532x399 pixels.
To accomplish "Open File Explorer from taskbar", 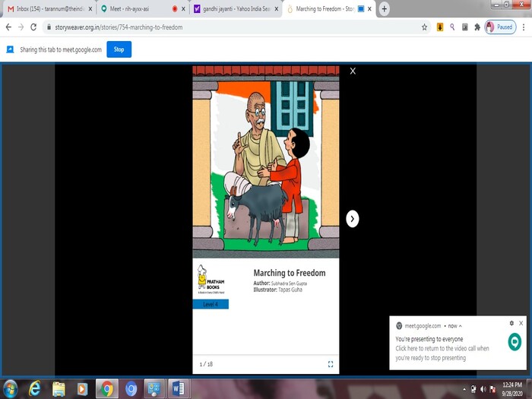I will click(59, 389).
